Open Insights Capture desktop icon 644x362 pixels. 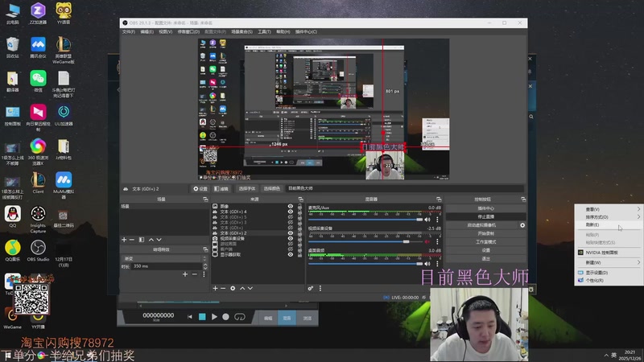click(x=38, y=220)
